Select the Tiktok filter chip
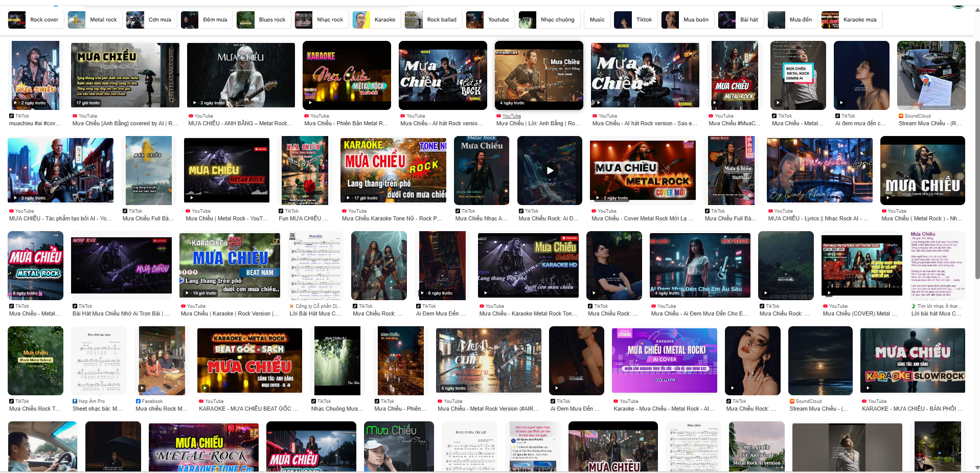 pos(635,20)
